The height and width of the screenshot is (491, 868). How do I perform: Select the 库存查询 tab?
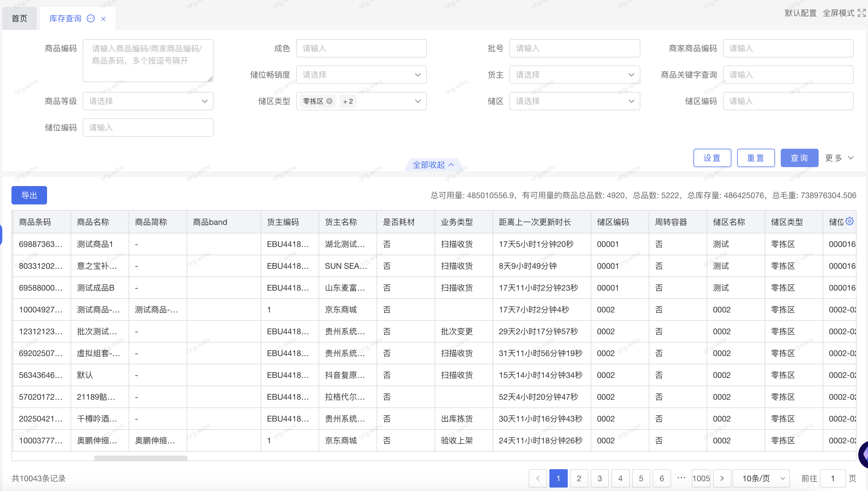coord(65,19)
